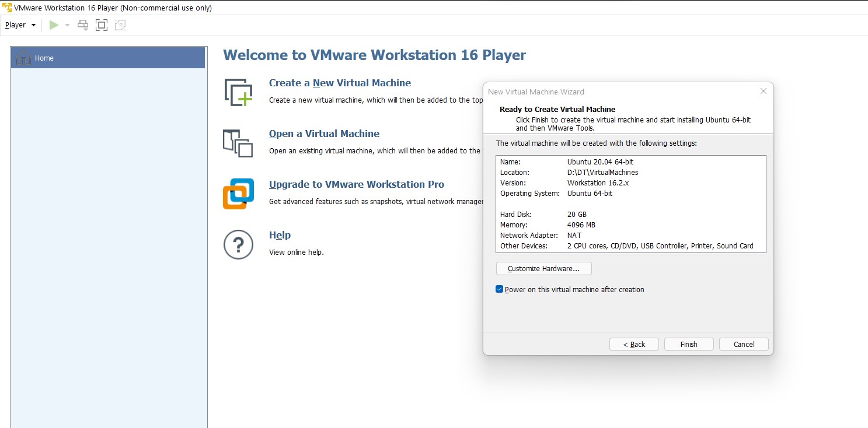Click the Create New Virtual Machine icon
This screenshot has width=868, height=428.
238,92
